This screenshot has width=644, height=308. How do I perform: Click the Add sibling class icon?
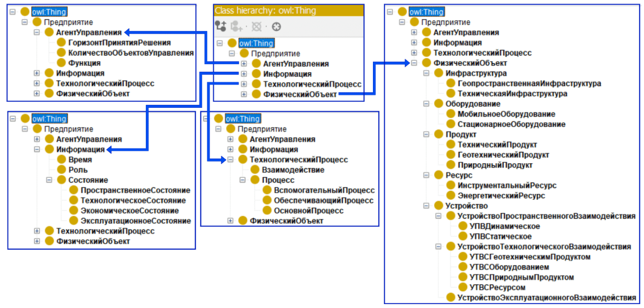click(237, 26)
